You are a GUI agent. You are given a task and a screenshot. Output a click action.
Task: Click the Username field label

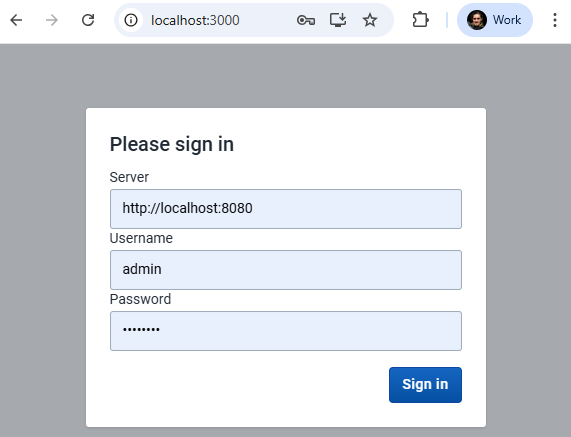(141, 238)
